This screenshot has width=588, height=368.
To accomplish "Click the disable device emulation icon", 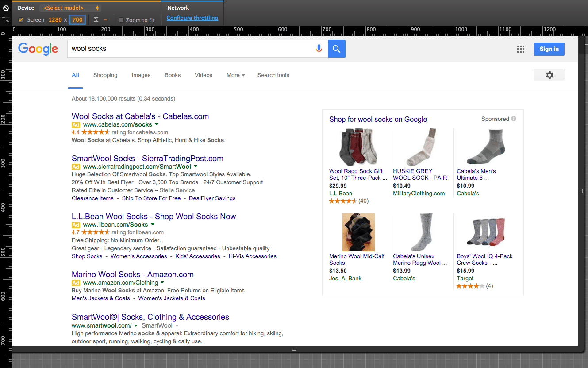I will (x=6, y=8).
